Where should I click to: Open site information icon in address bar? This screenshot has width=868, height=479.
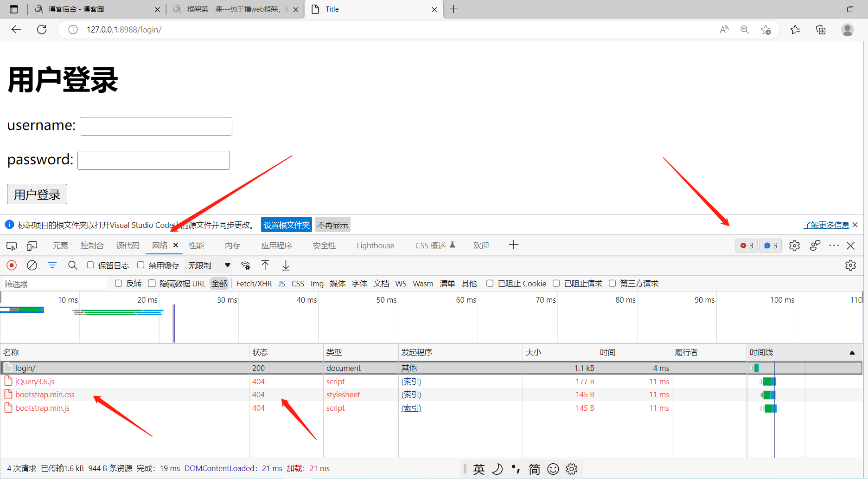pos(73,30)
